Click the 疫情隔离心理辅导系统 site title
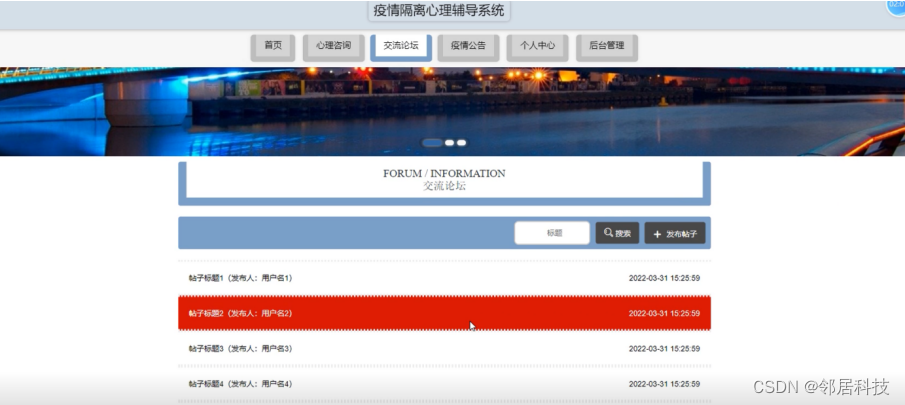 [x=439, y=10]
